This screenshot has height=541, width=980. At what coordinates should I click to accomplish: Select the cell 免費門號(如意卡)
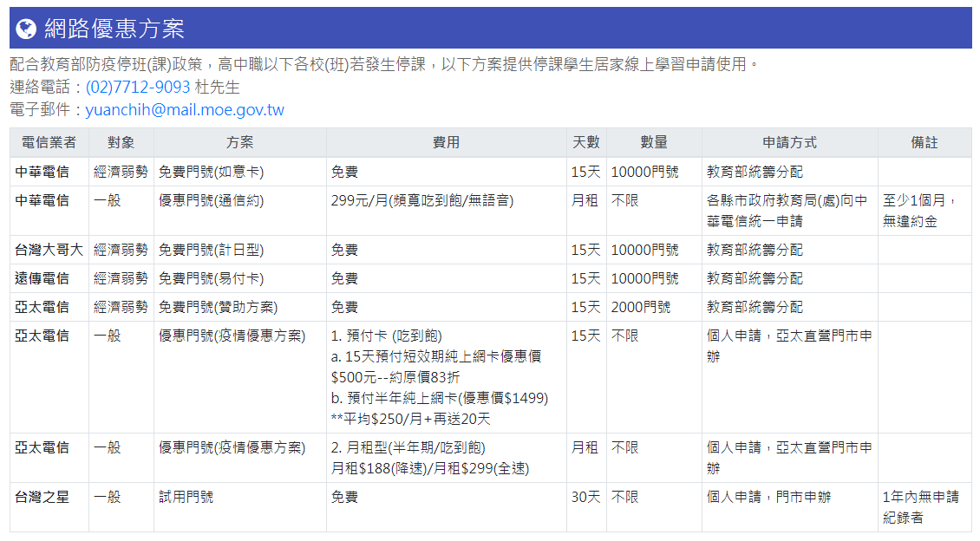tap(240, 172)
